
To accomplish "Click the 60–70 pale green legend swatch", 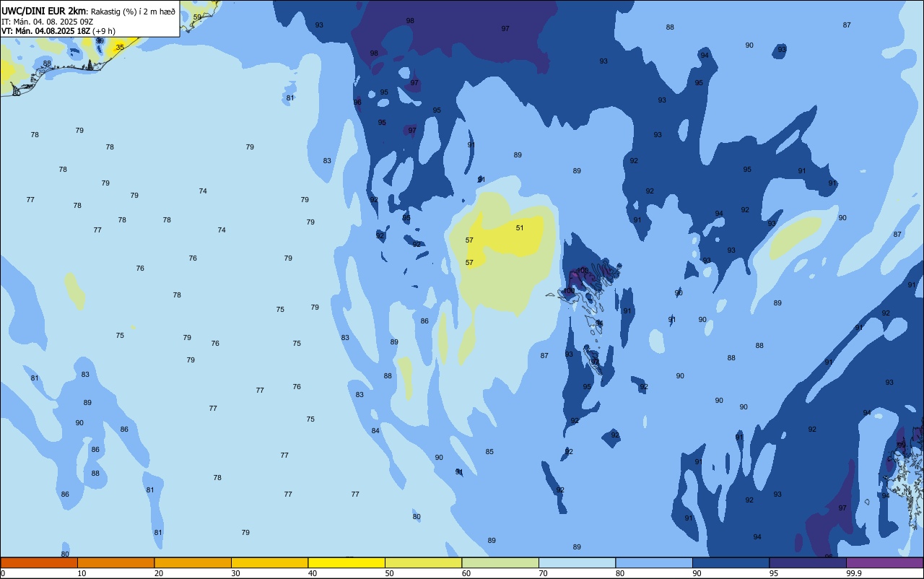I will pyautogui.click(x=500, y=562).
